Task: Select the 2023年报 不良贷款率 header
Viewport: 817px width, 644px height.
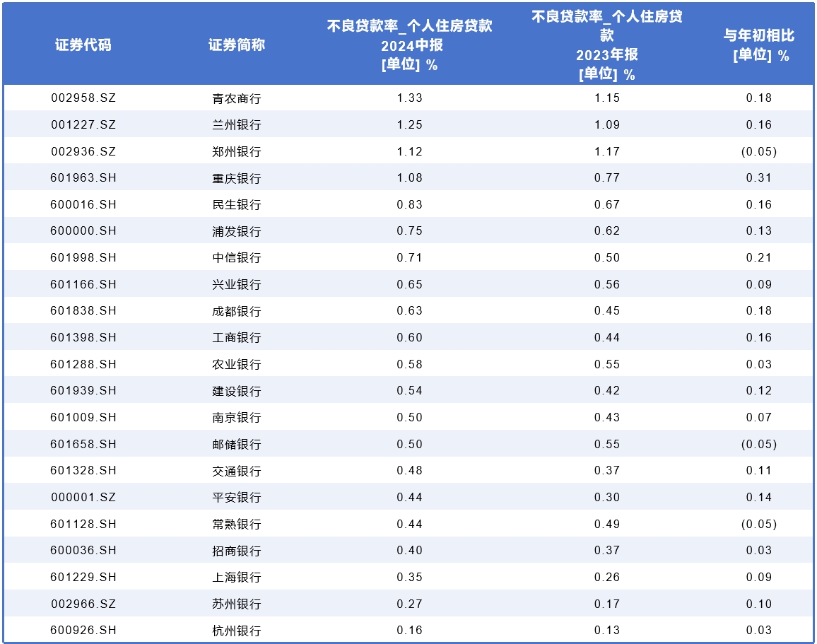Action: [x=607, y=45]
